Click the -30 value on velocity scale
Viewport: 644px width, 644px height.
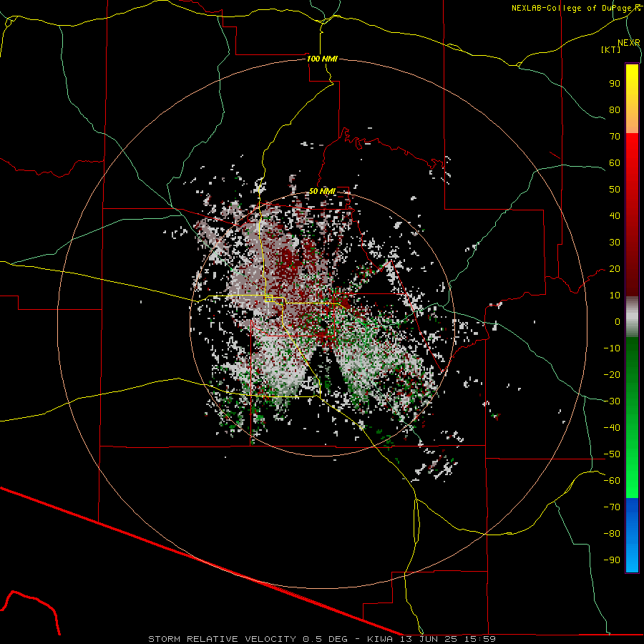point(612,401)
